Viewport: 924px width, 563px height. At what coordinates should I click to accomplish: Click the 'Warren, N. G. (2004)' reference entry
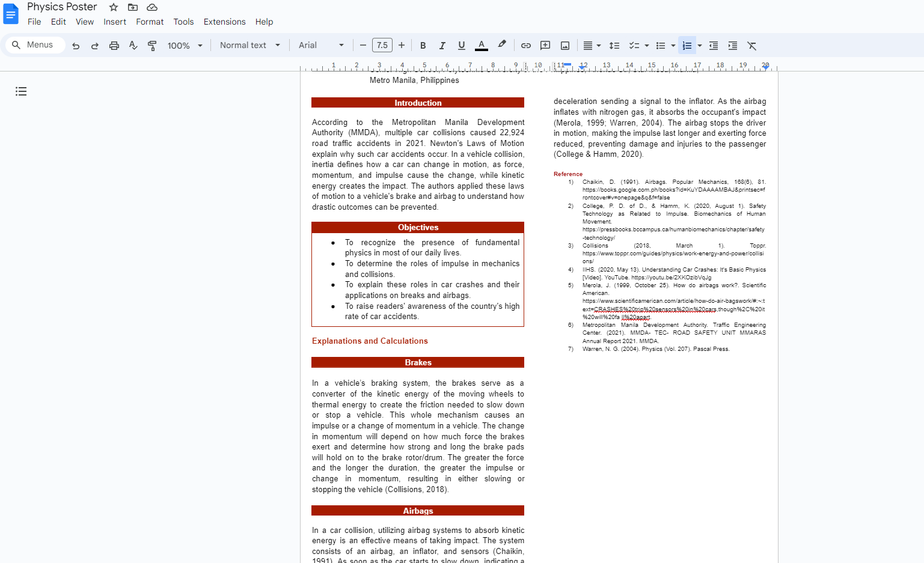pyautogui.click(x=656, y=349)
